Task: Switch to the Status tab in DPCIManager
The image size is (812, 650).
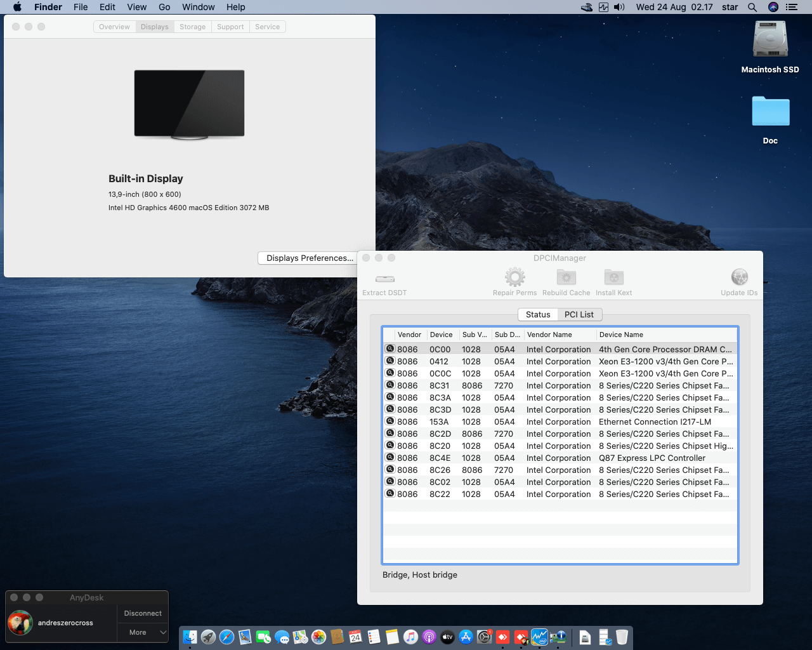Action: 538,315
